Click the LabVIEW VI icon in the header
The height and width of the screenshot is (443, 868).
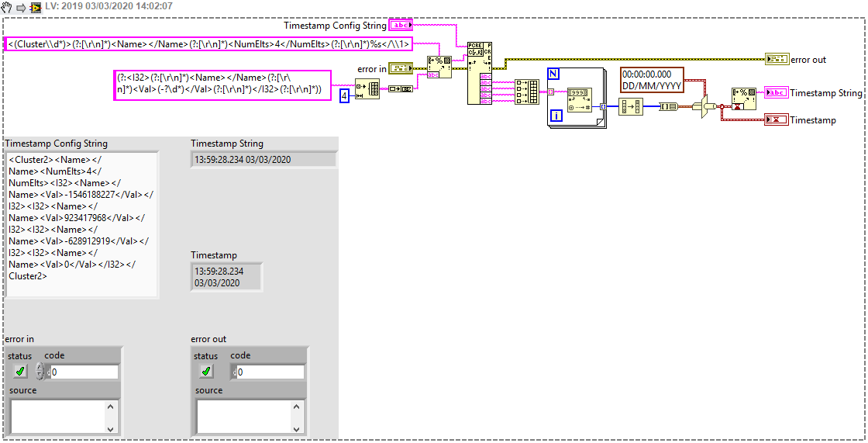coord(36,8)
